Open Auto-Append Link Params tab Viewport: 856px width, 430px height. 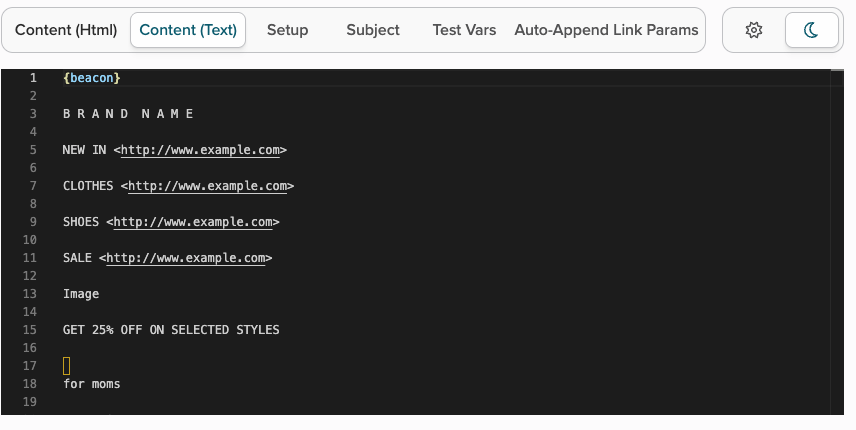606,30
